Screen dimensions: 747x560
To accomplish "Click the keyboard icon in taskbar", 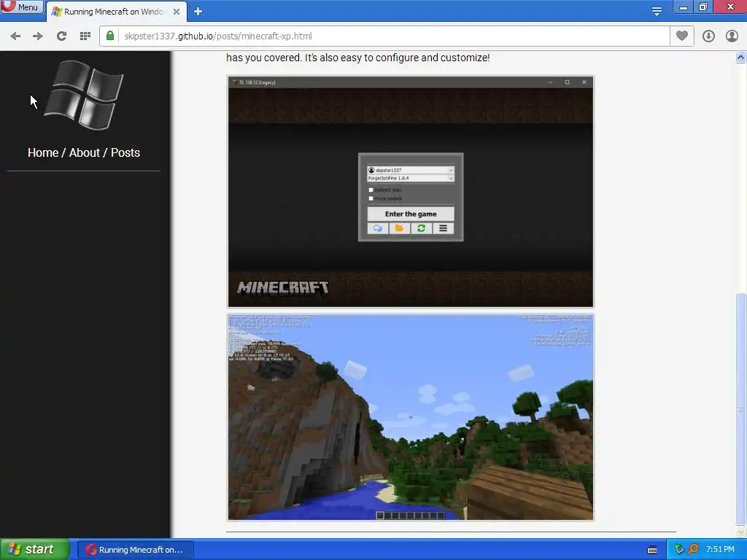I will click(x=652, y=550).
